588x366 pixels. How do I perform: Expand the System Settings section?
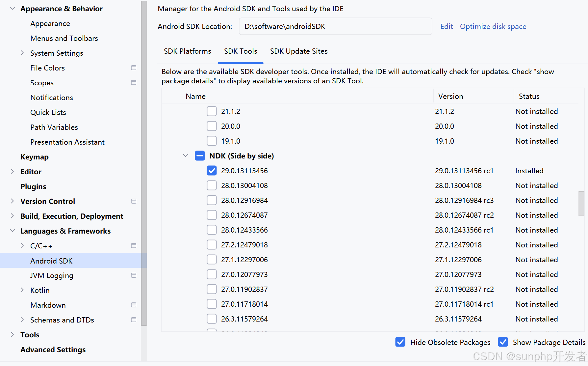click(x=22, y=53)
